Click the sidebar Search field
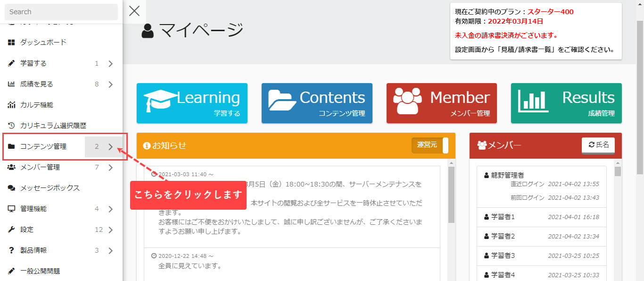Image resolution: width=644 pixels, height=281 pixels. pos(61,12)
